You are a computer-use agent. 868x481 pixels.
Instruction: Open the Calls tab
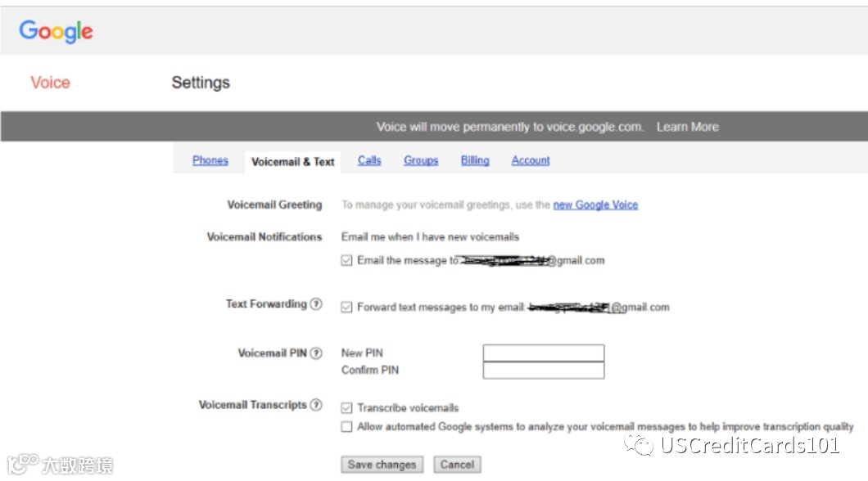pos(369,160)
